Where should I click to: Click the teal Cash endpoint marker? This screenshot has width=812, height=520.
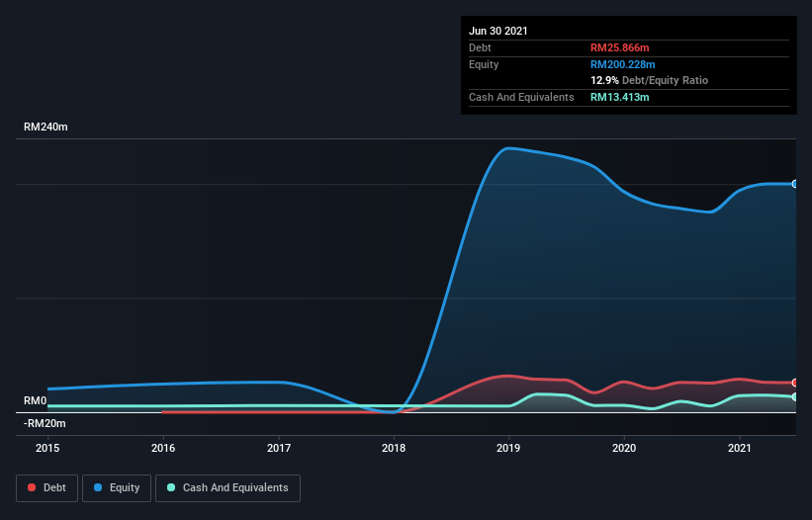[795, 396]
